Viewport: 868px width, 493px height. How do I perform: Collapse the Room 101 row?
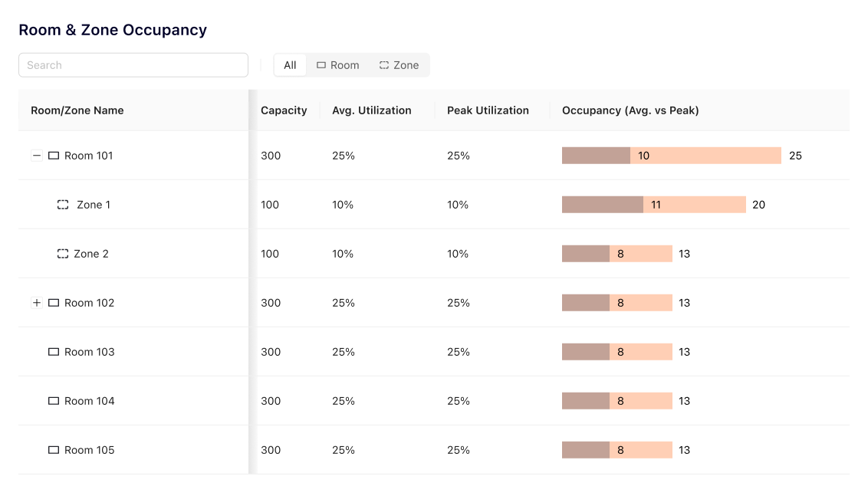point(36,156)
